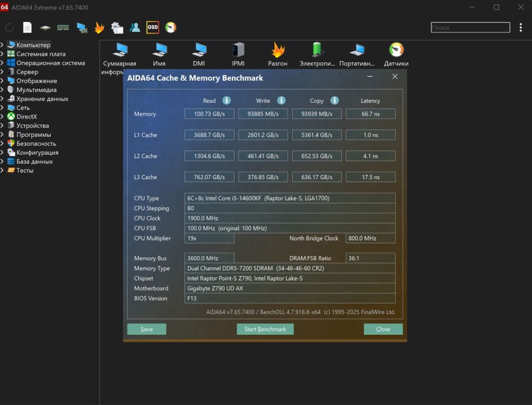This screenshot has width=532, height=405.
Task: Close the Cache & Memory Benchmark dialog with X
Action: click(395, 77)
